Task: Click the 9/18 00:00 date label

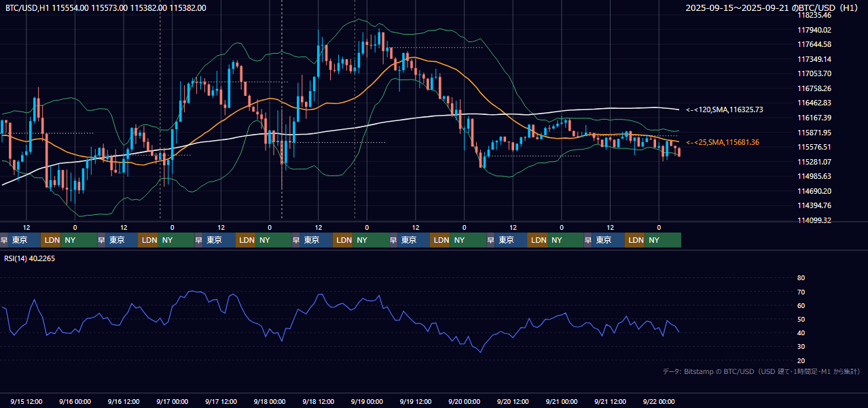Action: 270,402
